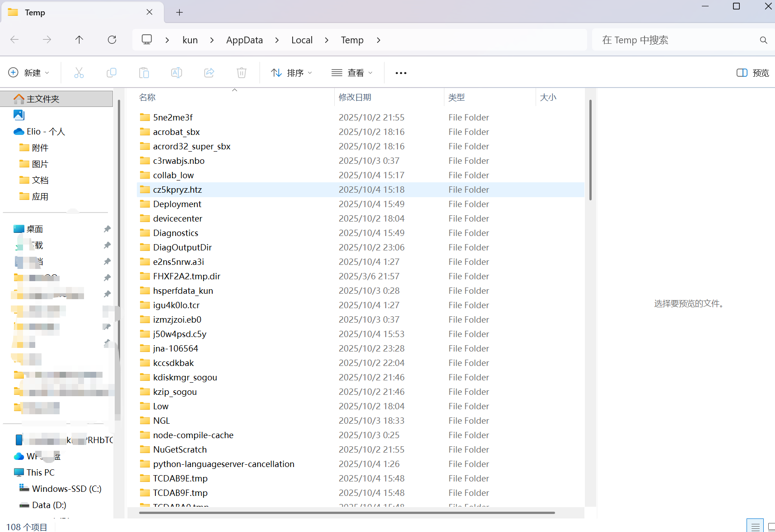This screenshot has height=532, width=775.
Task: Select the node-compile-cache folder
Action: (x=360, y=435)
